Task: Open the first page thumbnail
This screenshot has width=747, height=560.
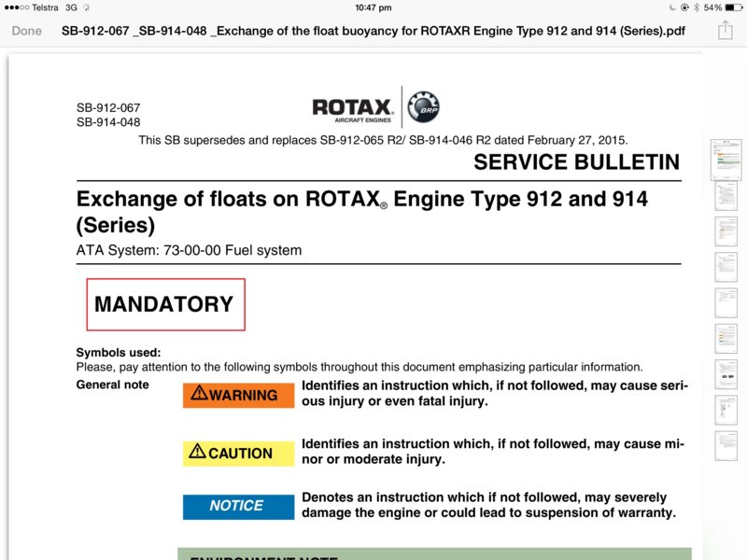Action: coord(726,159)
